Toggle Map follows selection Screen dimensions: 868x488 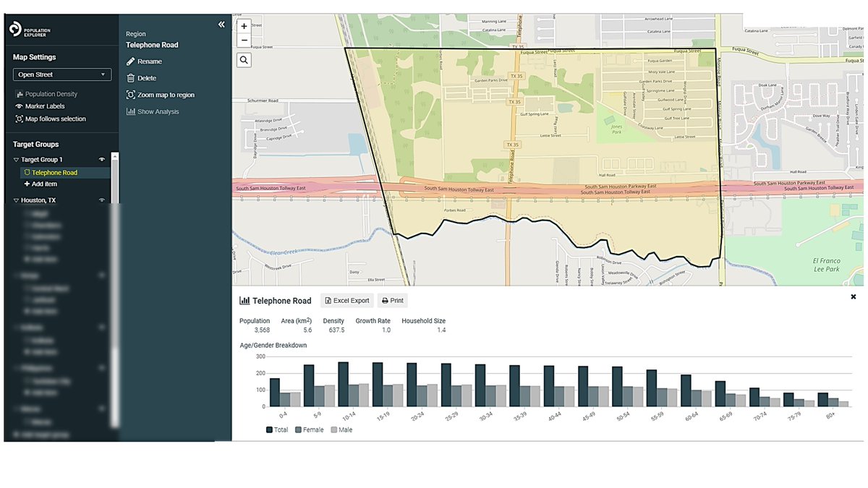click(50, 119)
